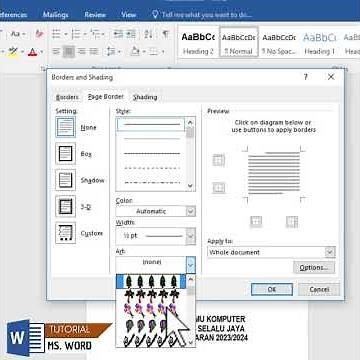Open the View ribbon tab
The height and width of the screenshot is (360, 360).
pyautogui.click(x=128, y=15)
